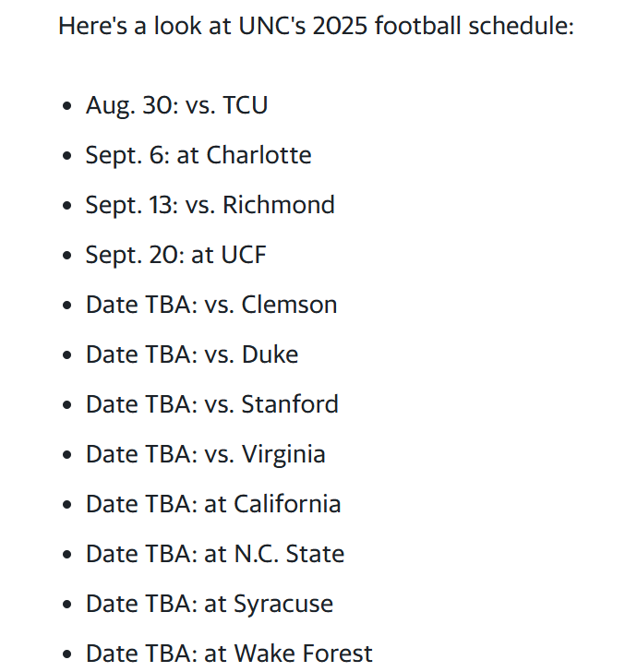Click the at Wake Forest list item

pos(229,654)
